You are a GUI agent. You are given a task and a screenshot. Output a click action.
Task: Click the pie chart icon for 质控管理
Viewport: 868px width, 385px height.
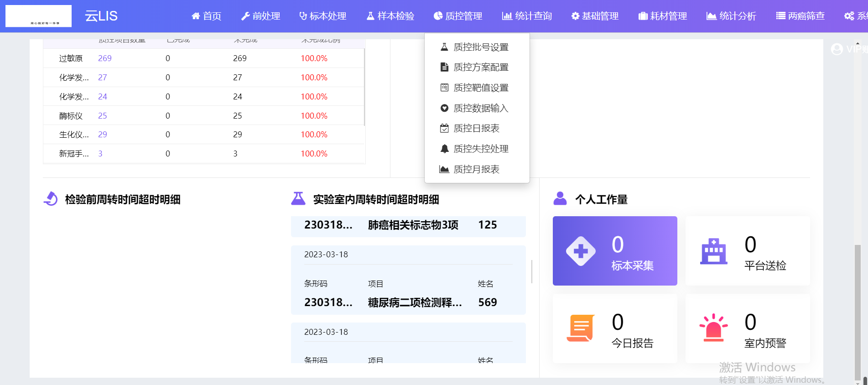(x=438, y=16)
